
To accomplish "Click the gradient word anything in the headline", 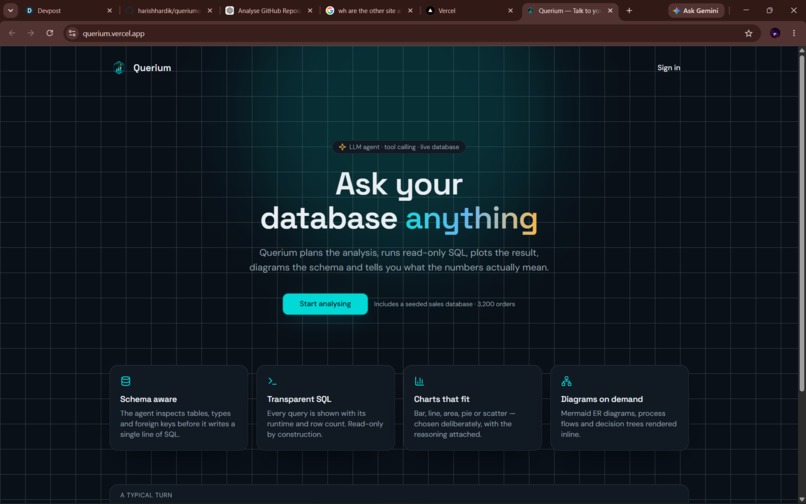I will [471, 219].
